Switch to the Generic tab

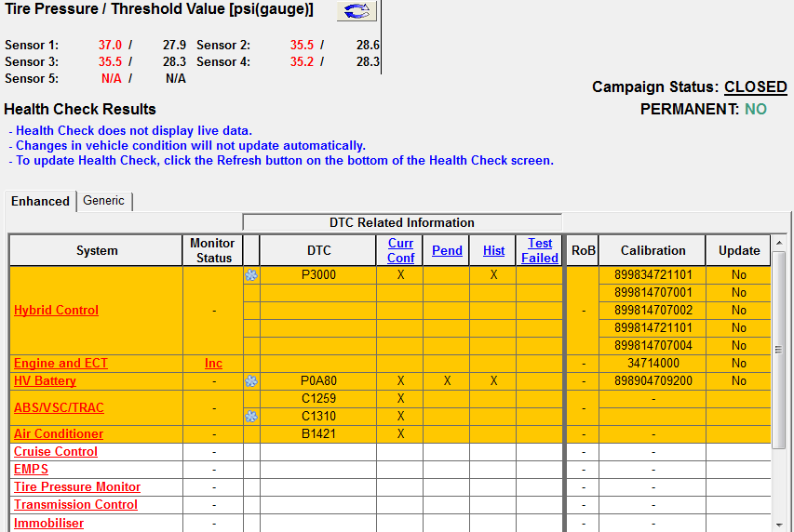(x=103, y=201)
